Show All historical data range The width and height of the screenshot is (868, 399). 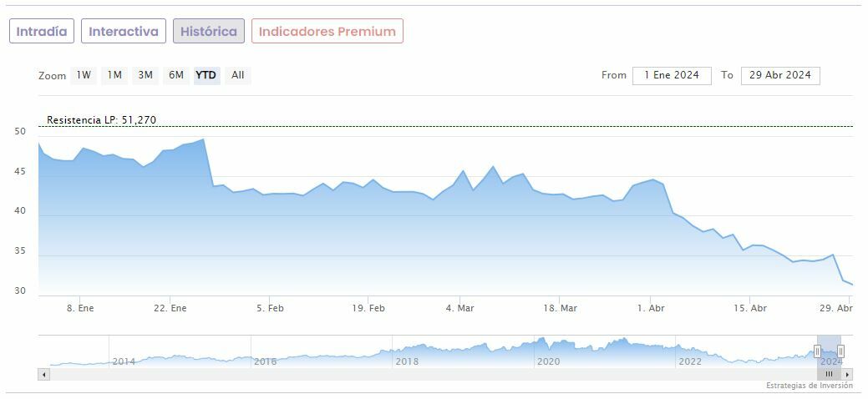[238, 75]
